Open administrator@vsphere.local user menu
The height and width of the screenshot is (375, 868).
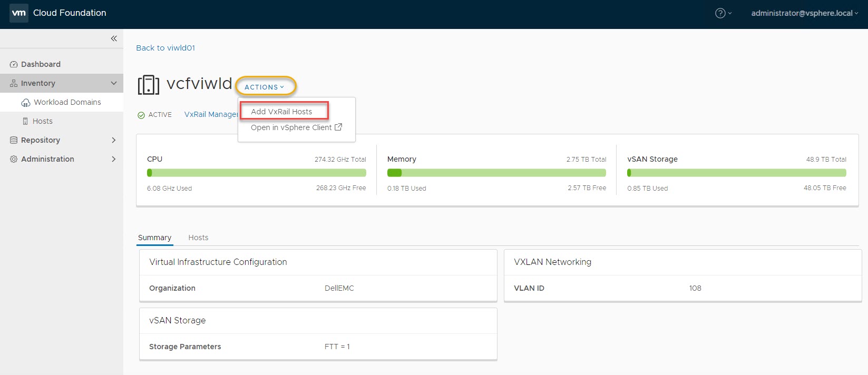804,13
